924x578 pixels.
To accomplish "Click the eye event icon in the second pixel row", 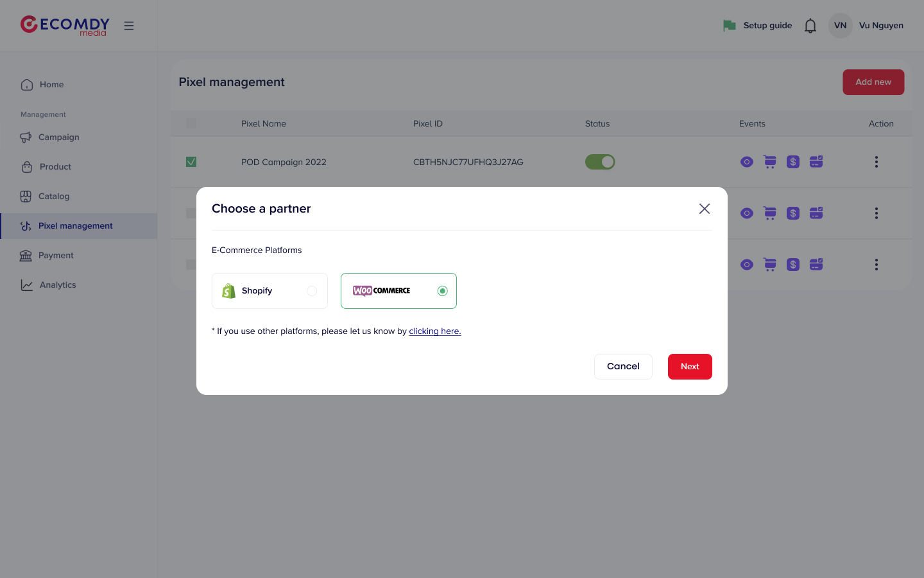I will tap(747, 213).
